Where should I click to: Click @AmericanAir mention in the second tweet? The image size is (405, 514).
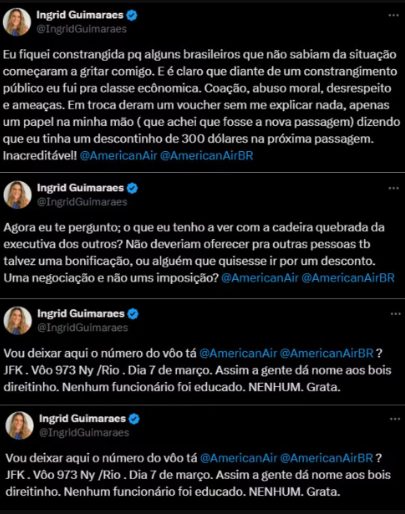pos(260,278)
